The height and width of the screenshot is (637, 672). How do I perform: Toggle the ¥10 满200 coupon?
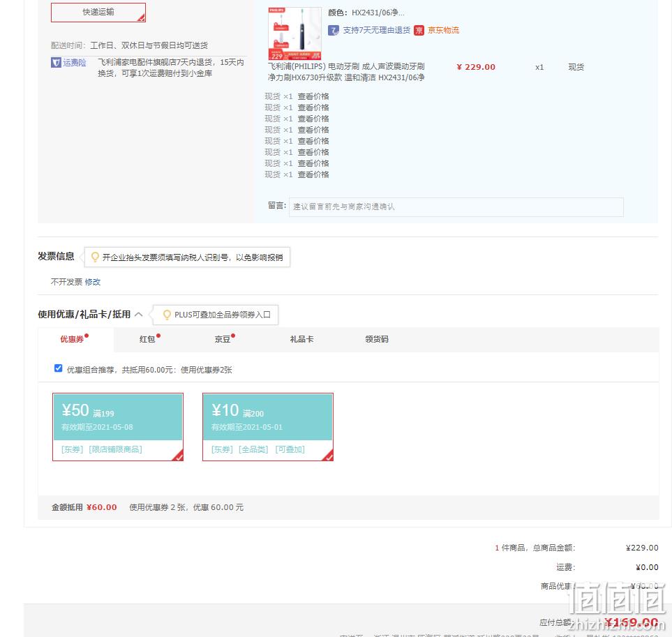point(268,427)
